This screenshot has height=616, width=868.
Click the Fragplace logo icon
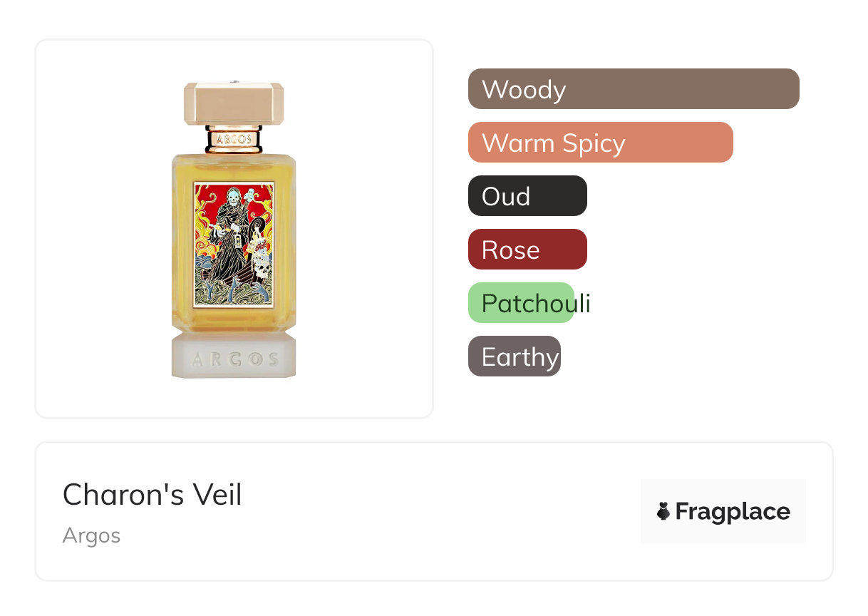click(x=663, y=511)
